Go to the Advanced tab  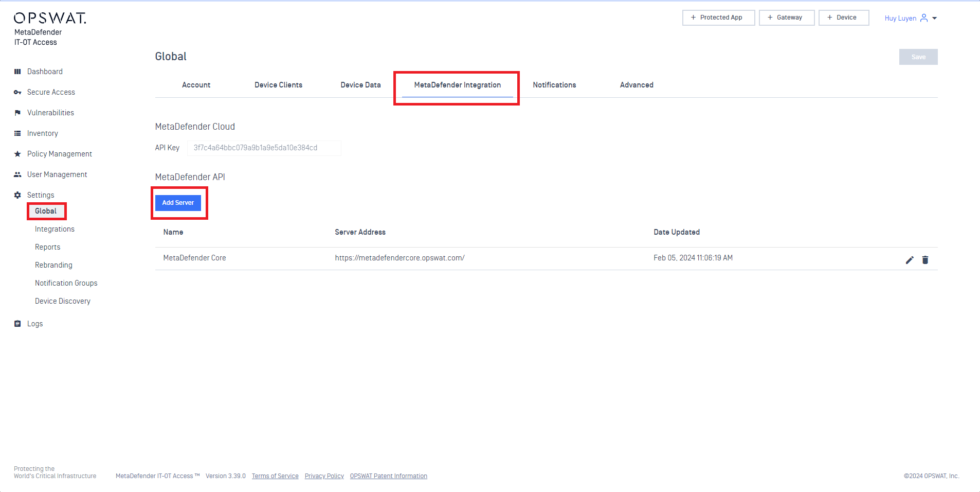click(637, 85)
